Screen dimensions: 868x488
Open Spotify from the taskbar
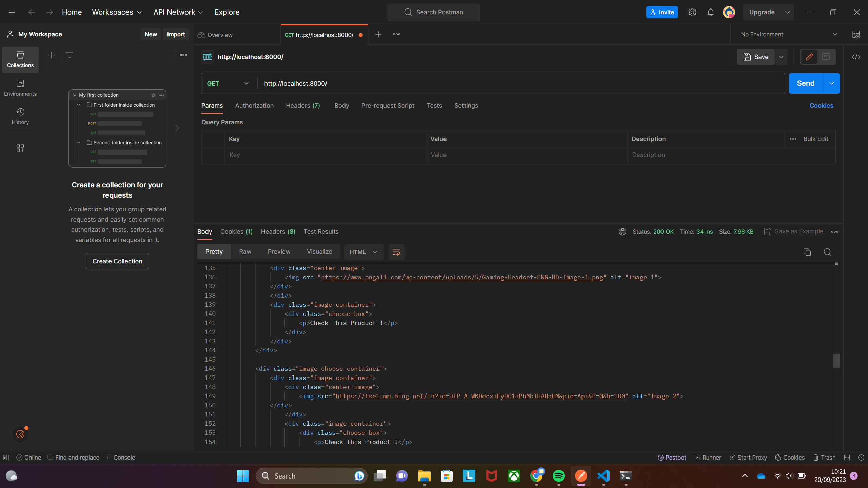559,476
